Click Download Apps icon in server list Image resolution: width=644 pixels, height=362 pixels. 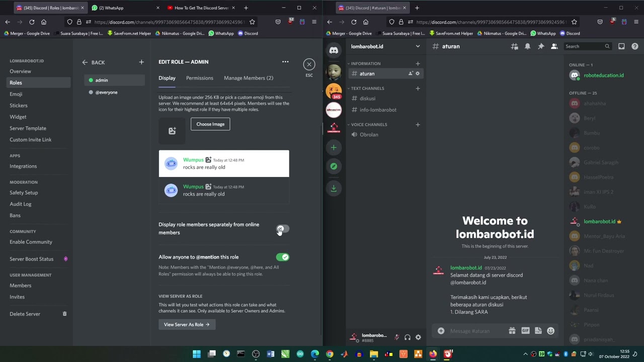coord(334,188)
